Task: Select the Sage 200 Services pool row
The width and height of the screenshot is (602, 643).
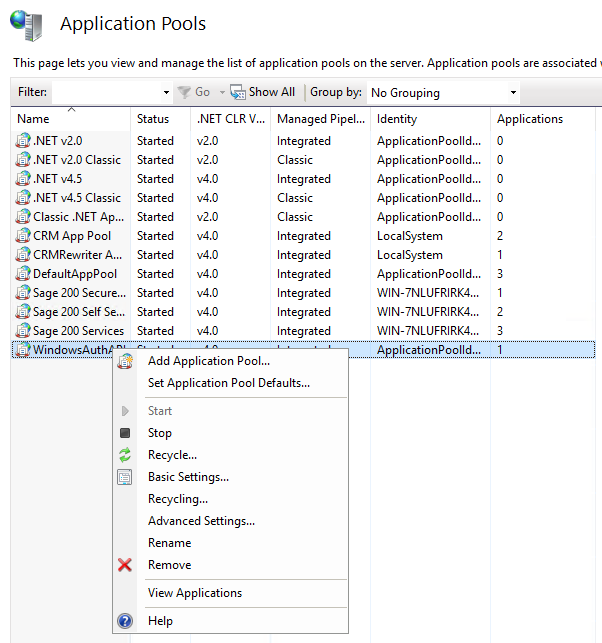Action: [78, 331]
